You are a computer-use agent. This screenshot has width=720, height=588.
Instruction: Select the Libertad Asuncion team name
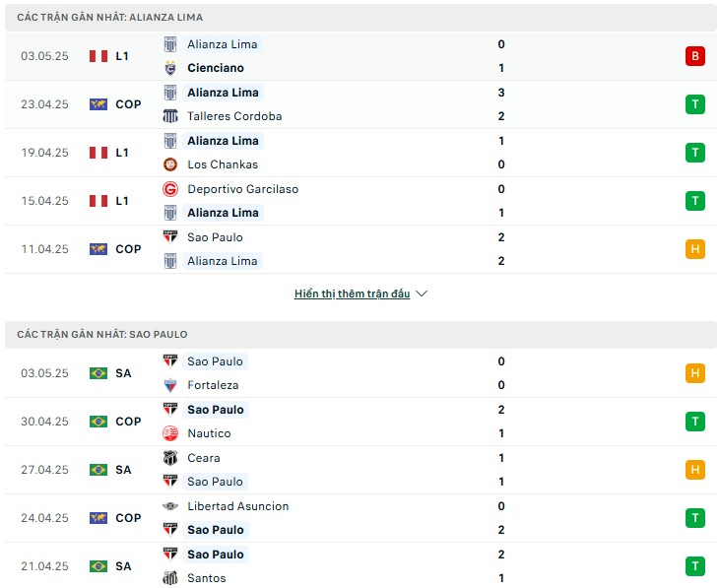237,506
